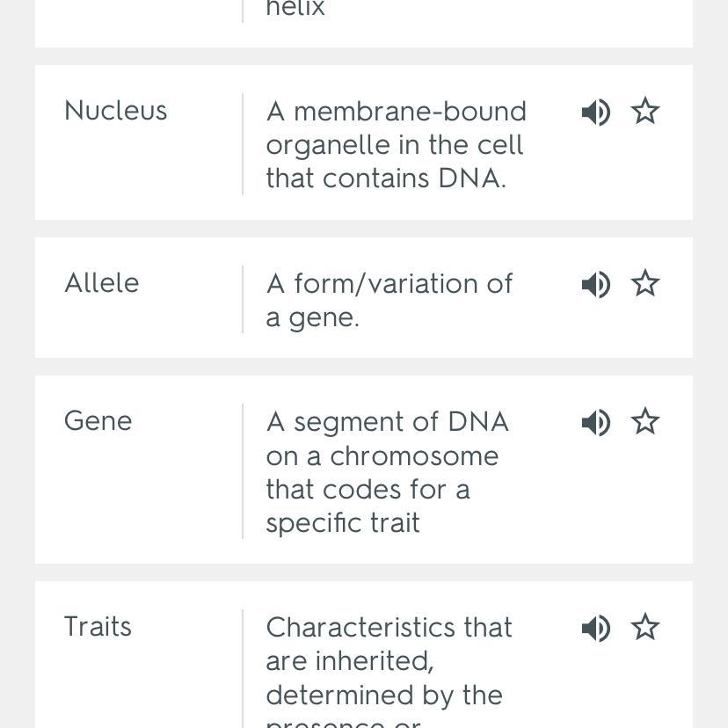Click the definition 'A form/variation of a gene'
The image size is (728, 728).
point(389,300)
